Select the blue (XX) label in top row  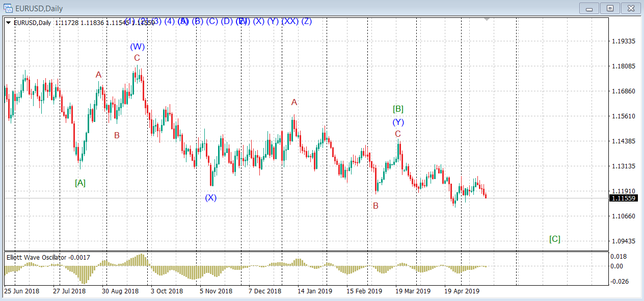(x=290, y=21)
